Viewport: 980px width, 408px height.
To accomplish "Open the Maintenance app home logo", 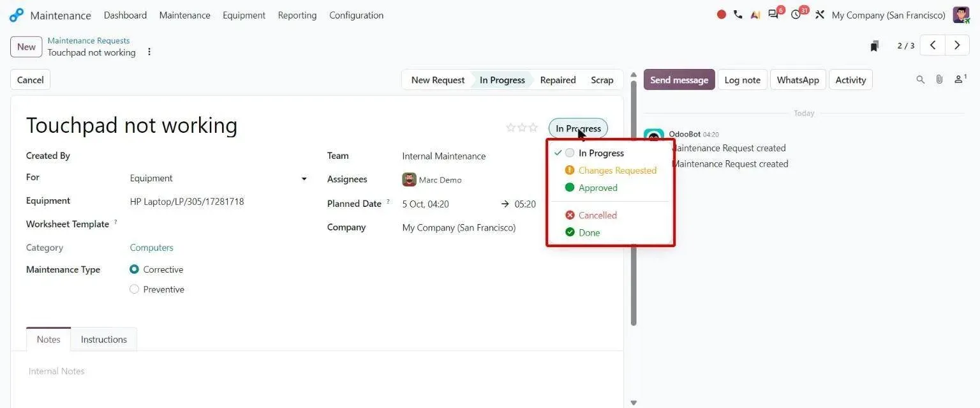I will point(17,15).
